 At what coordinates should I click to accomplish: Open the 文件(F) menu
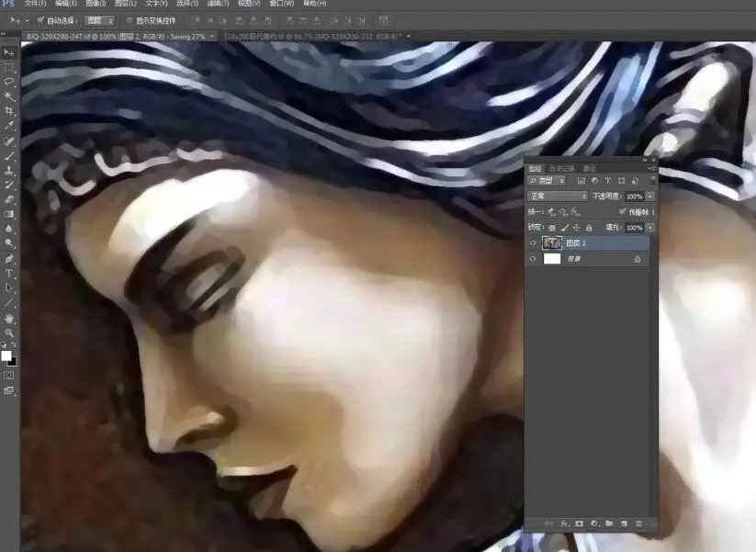coord(35,4)
